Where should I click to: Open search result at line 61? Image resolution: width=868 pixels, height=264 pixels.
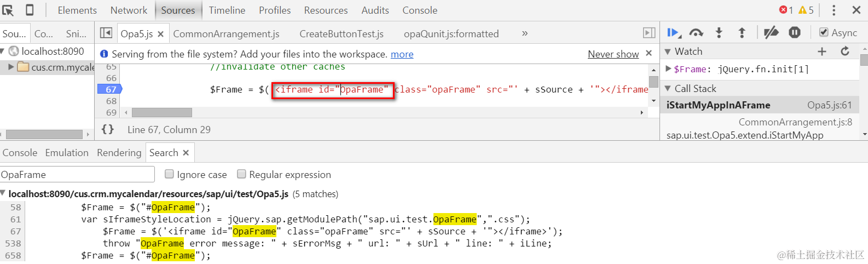coord(305,219)
